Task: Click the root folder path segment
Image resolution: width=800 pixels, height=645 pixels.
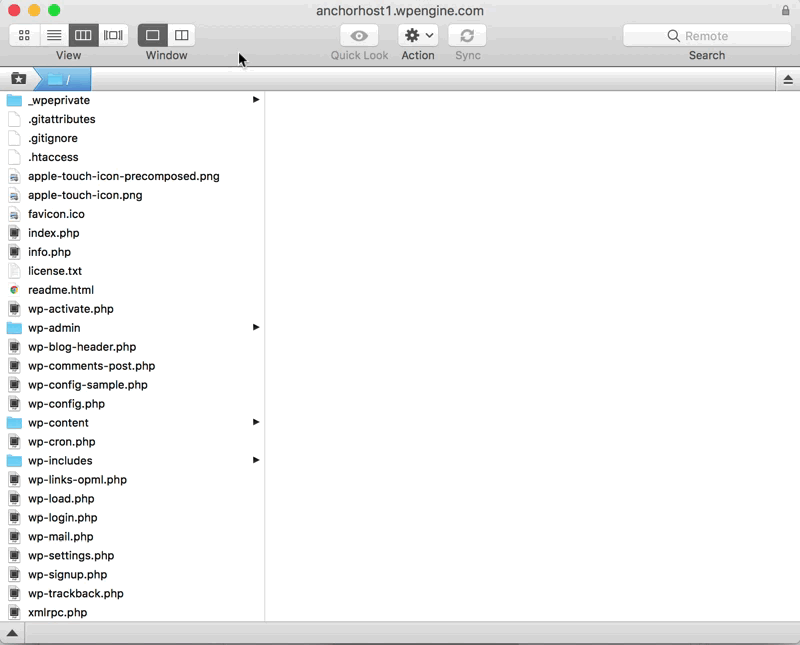Action: [x=64, y=79]
